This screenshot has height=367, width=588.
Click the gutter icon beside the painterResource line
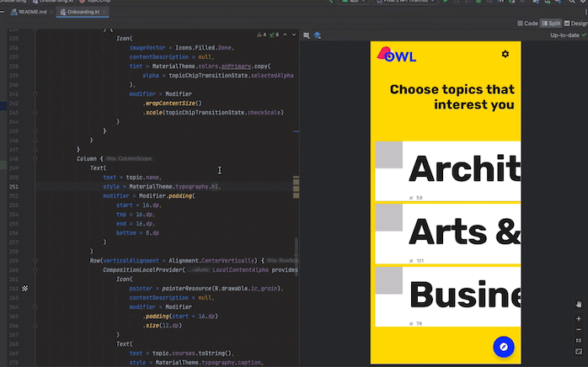[24, 288]
